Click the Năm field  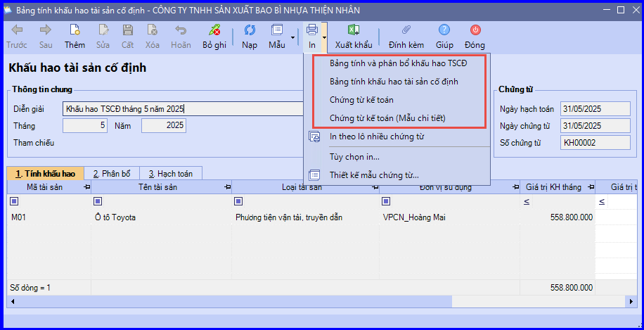point(164,126)
